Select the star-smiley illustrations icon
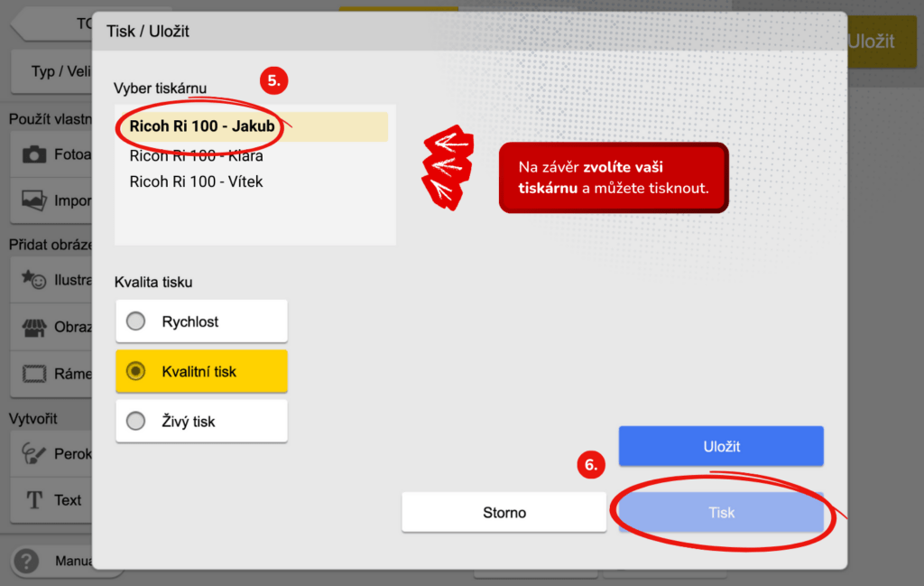924x586 pixels. (x=34, y=280)
